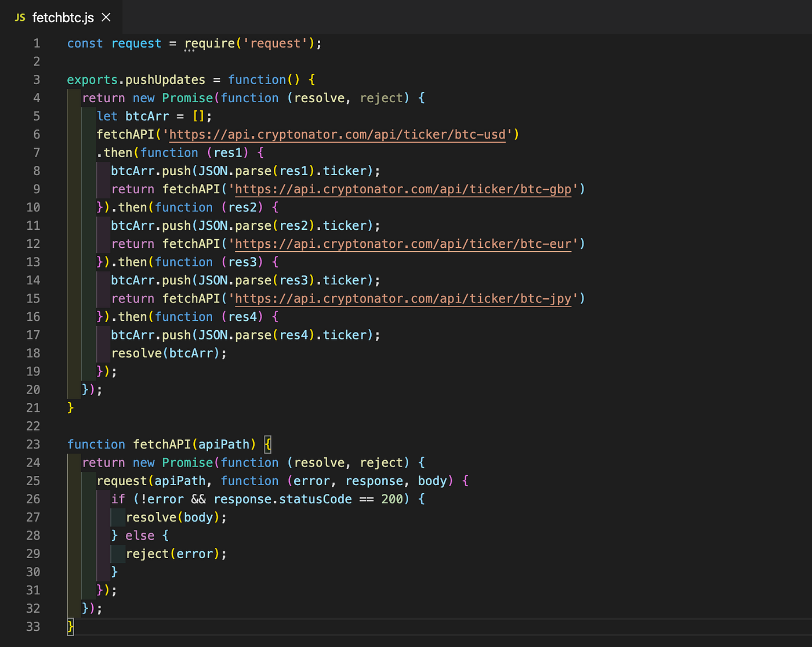Open the btc-gbp API URL link
This screenshot has width=812, height=647.
(403, 189)
